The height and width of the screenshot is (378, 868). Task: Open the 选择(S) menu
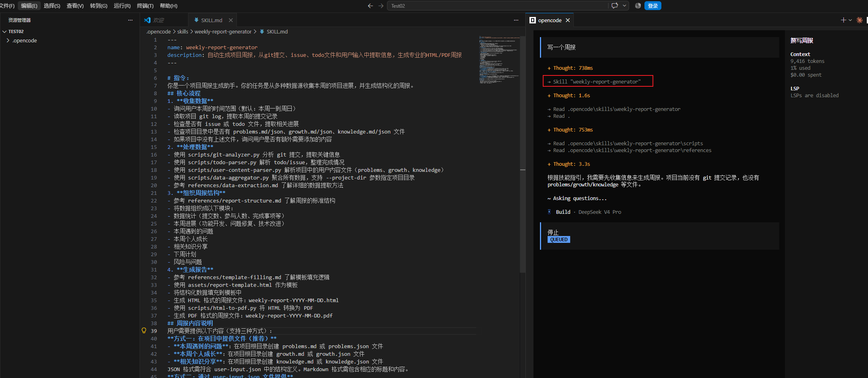click(52, 6)
